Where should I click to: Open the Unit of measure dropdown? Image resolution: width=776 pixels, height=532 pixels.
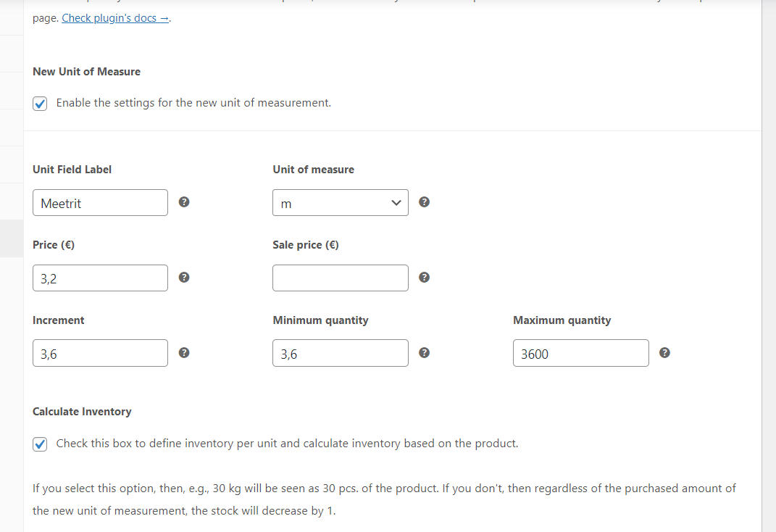point(341,202)
